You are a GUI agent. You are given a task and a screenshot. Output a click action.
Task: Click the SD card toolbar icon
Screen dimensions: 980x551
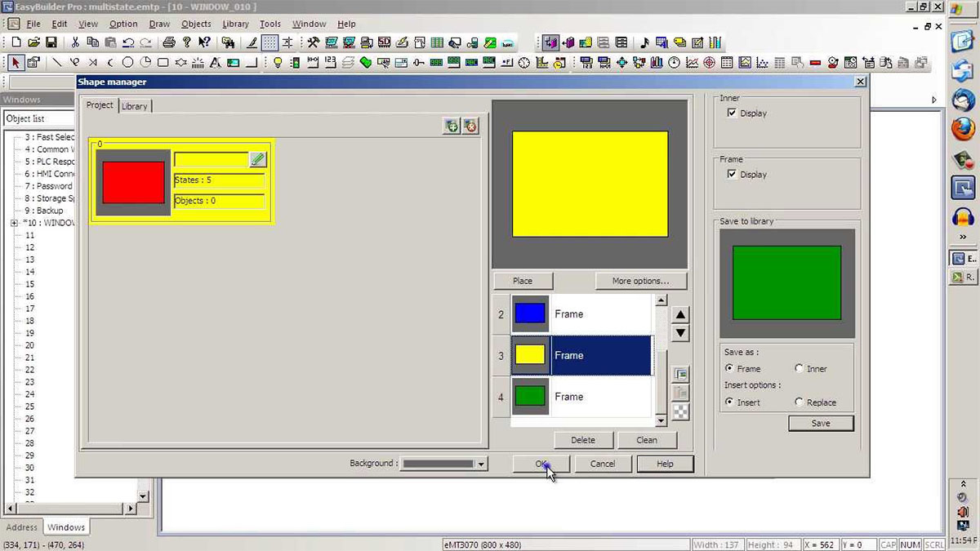(384, 42)
